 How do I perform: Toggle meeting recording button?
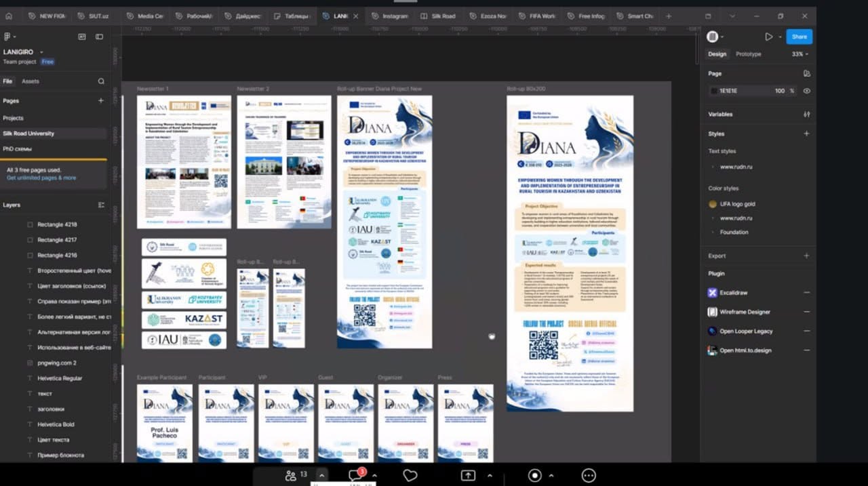point(535,476)
